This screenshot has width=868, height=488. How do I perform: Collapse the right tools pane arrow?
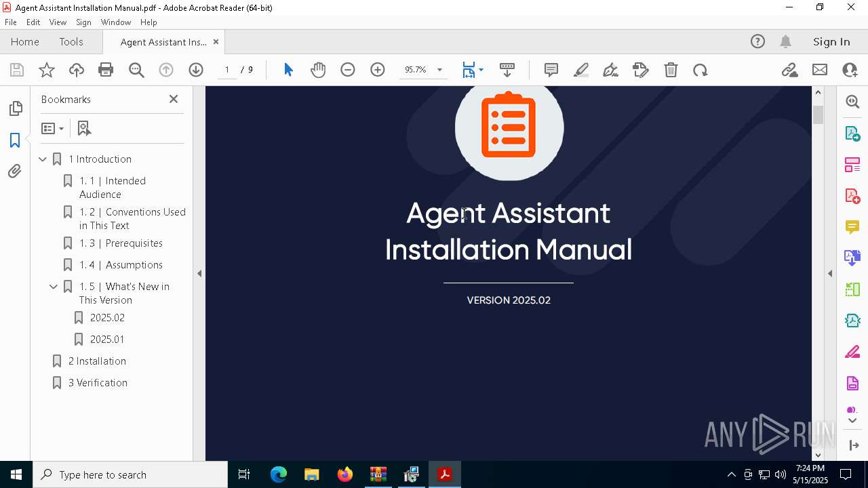[x=830, y=274]
